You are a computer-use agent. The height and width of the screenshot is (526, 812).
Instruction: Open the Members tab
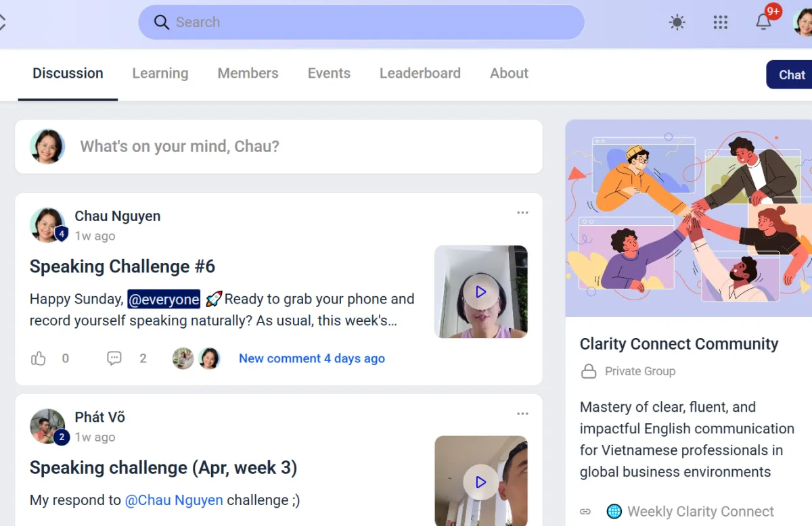248,73
